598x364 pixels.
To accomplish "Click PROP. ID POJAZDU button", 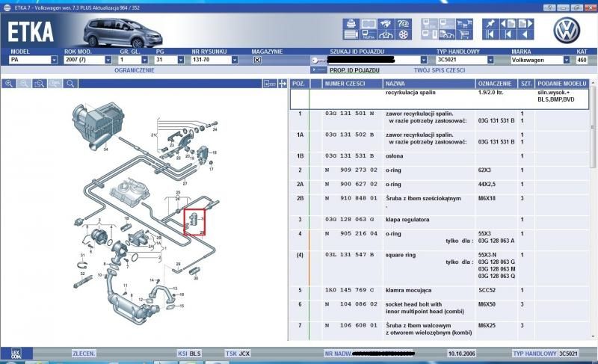I will [x=354, y=70].
